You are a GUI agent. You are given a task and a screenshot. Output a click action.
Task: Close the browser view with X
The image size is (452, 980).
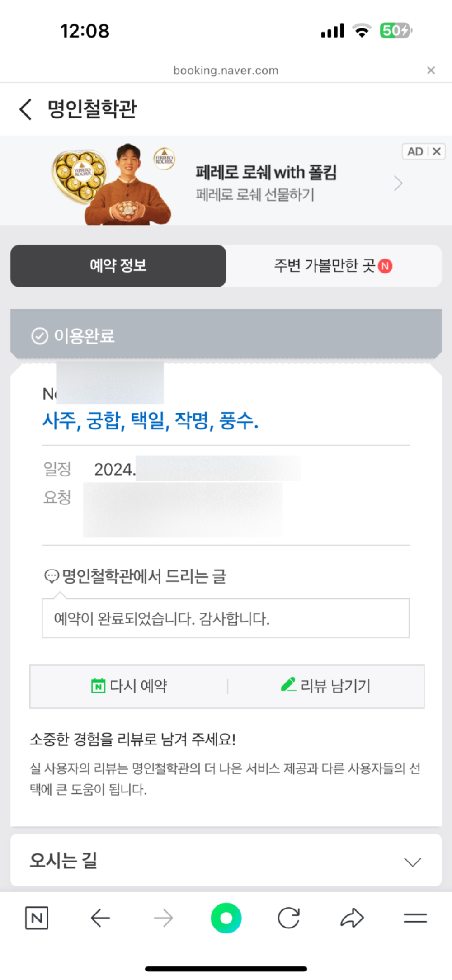point(431,70)
